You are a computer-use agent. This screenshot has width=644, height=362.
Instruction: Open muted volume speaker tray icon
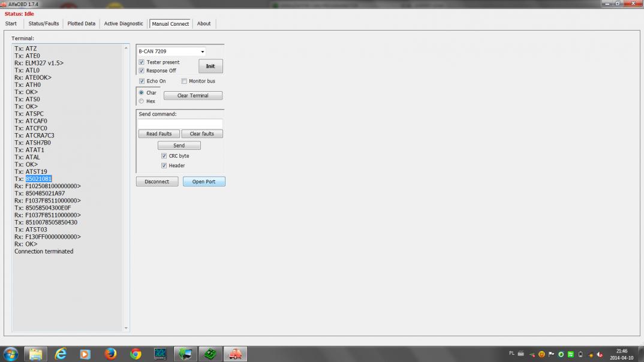coord(600,354)
